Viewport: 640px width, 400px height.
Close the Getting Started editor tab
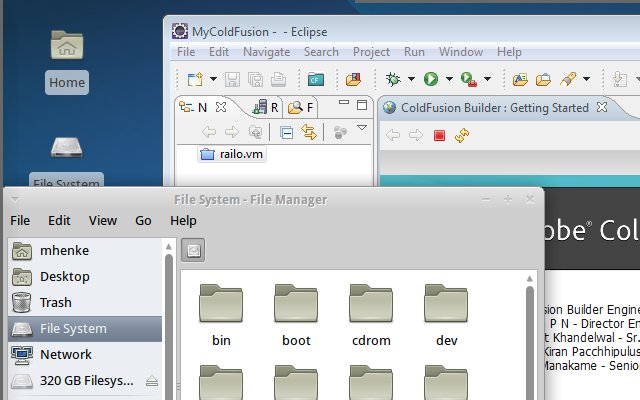pos(602,107)
